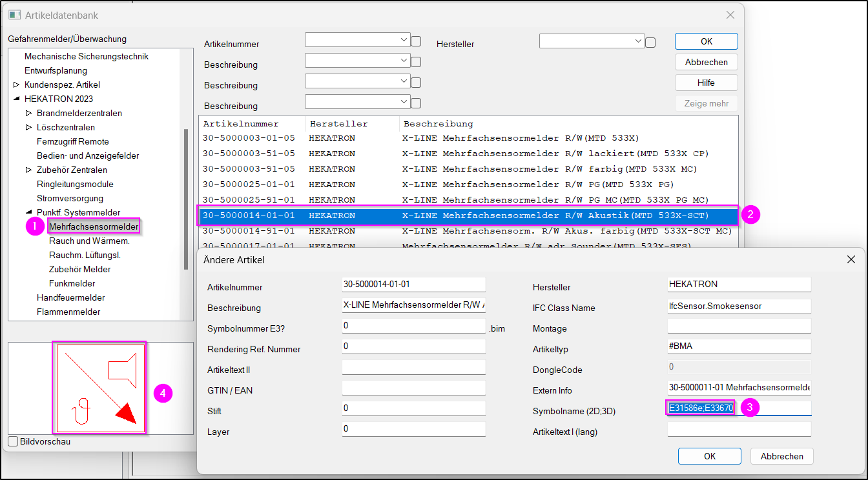Click the GTIN / EAN input field
The image size is (868, 480).
[413, 388]
